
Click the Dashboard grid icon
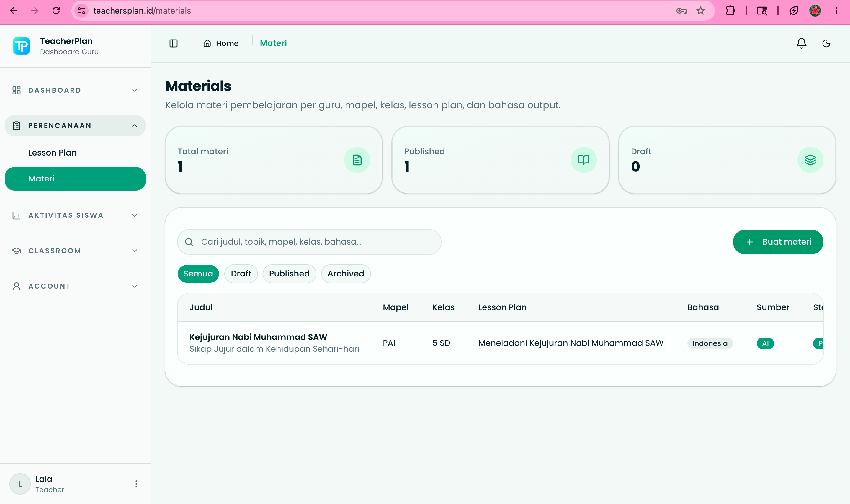[16, 90]
